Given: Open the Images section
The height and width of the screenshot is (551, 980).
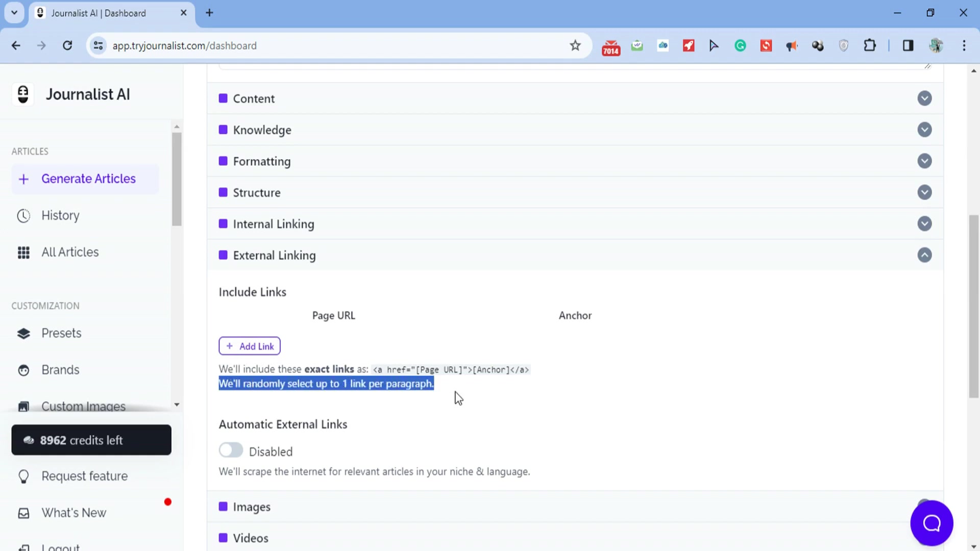Looking at the screenshot, I should coord(575,507).
